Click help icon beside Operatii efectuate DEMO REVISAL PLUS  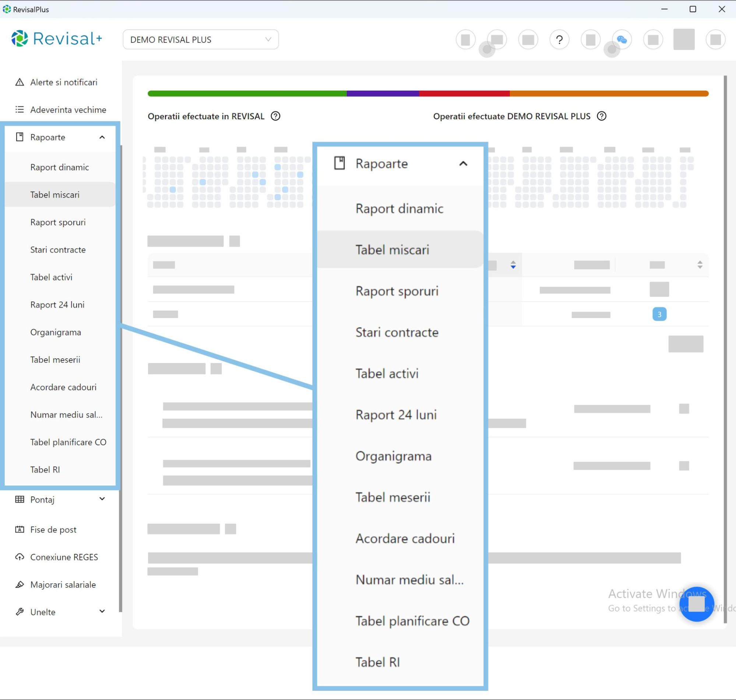pos(601,116)
